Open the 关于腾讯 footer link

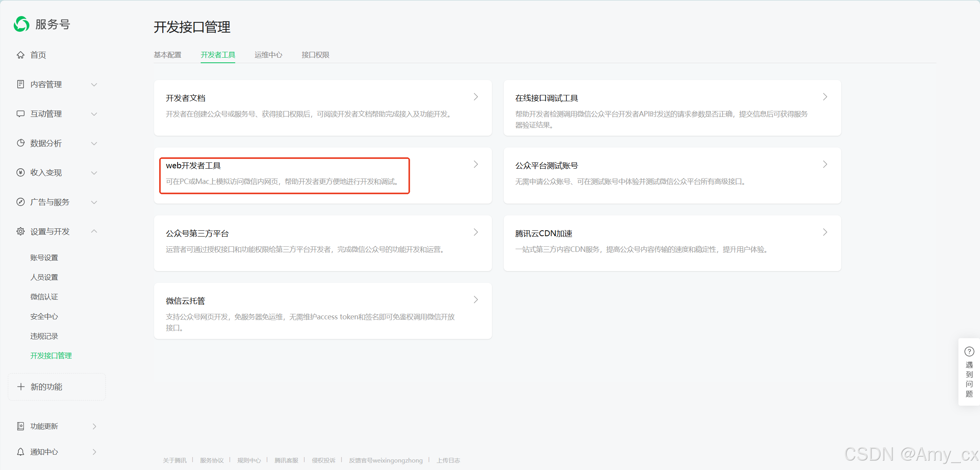pyautogui.click(x=175, y=460)
